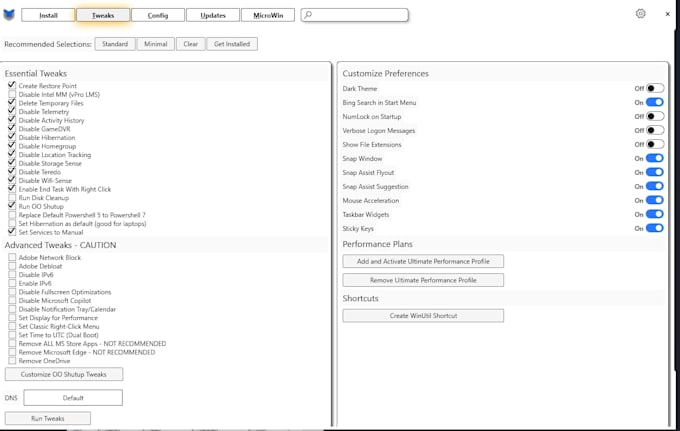The height and width of the screenshot is (431, 680).
Task: Uncheck Disable Wifi-Sense
Action: [12, 180]
